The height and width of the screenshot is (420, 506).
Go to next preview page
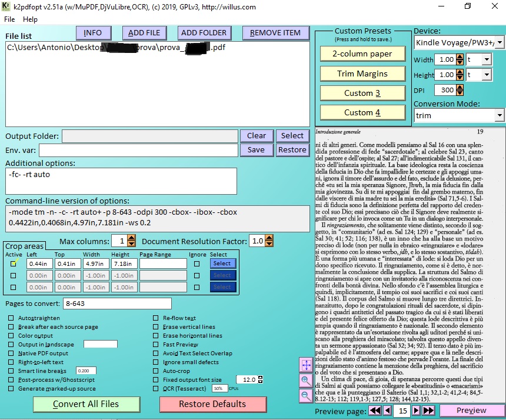point(417,411)
